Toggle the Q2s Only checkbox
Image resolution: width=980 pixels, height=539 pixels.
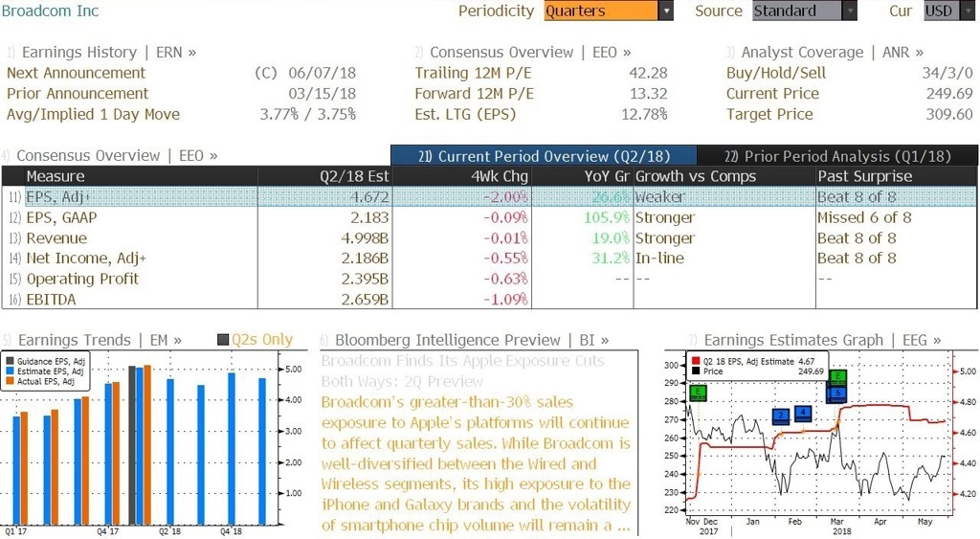click(x=222, y=340)
